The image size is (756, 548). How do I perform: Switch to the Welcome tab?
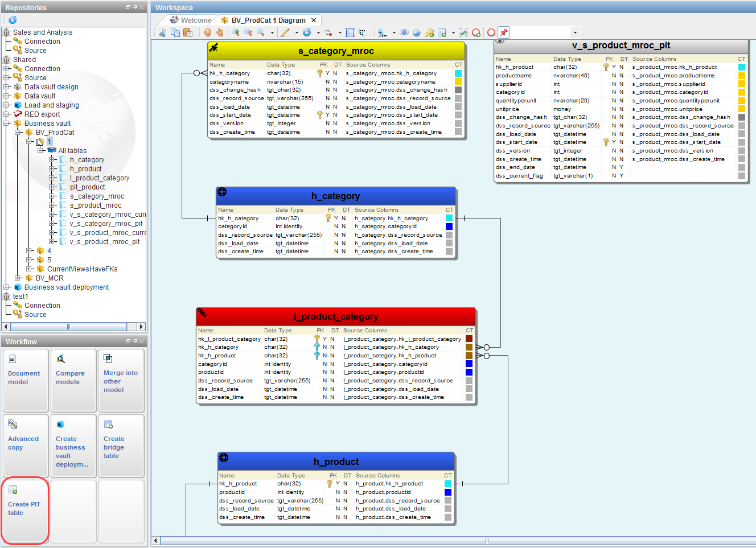click(191, 20)
